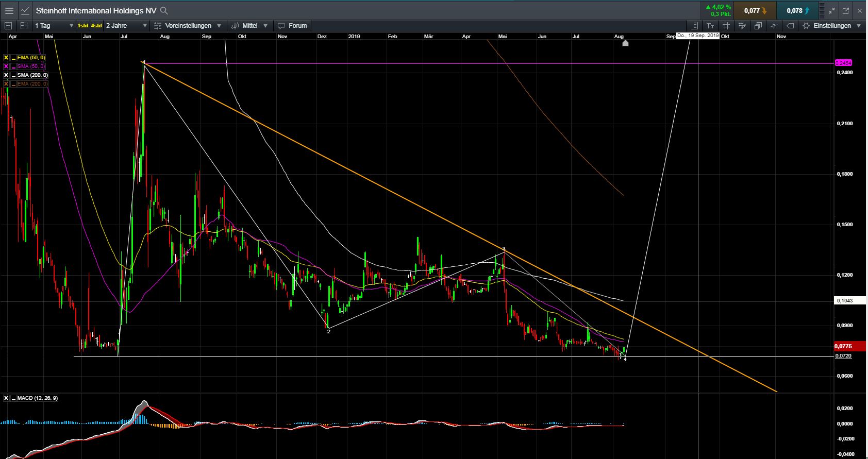Minimize the MACD (12, 26, 9) panel

pos(13,398)
